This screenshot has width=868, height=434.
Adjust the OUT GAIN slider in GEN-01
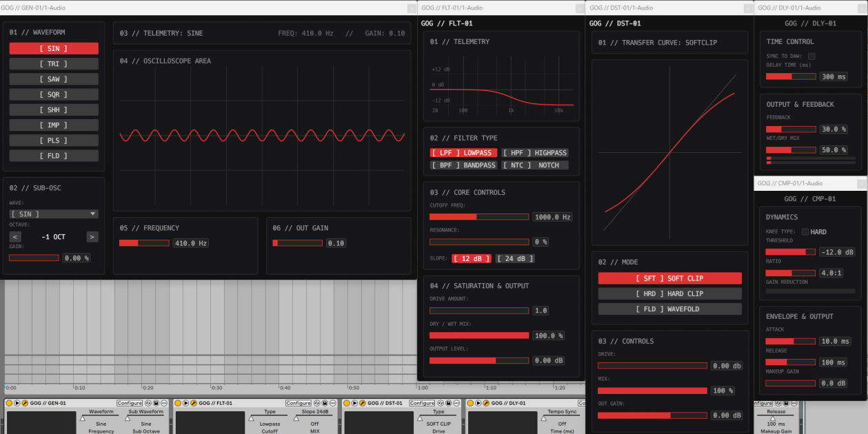(297, 243)
